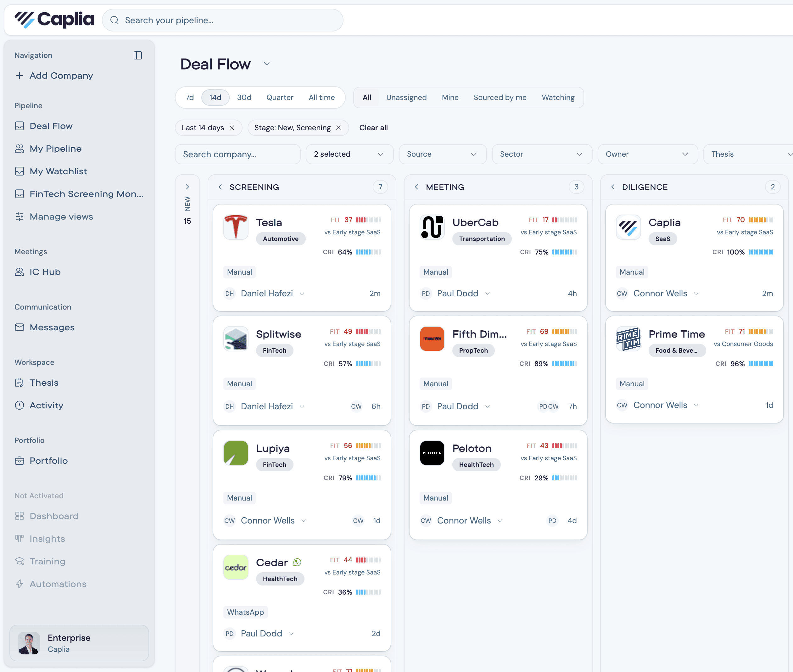
Task: Click the Fifth Dimension orange logo
Action: pyautogui.click(x=432, y=339)
